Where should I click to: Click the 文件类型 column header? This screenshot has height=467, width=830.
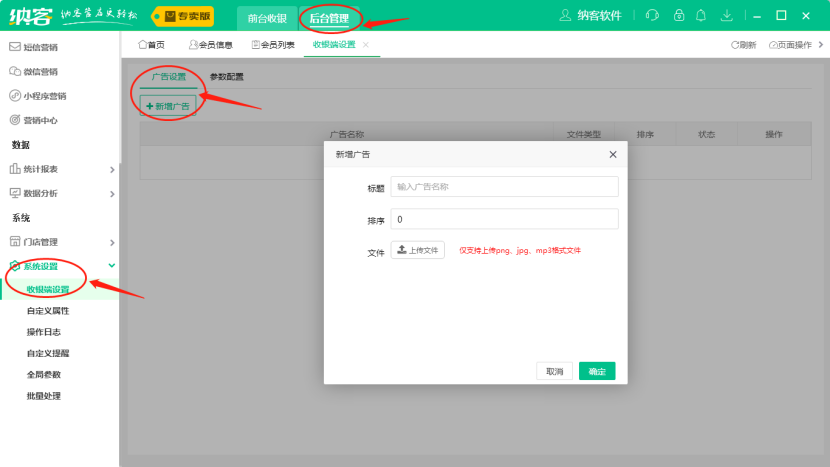pyautogui.click(x=584, y=134)
